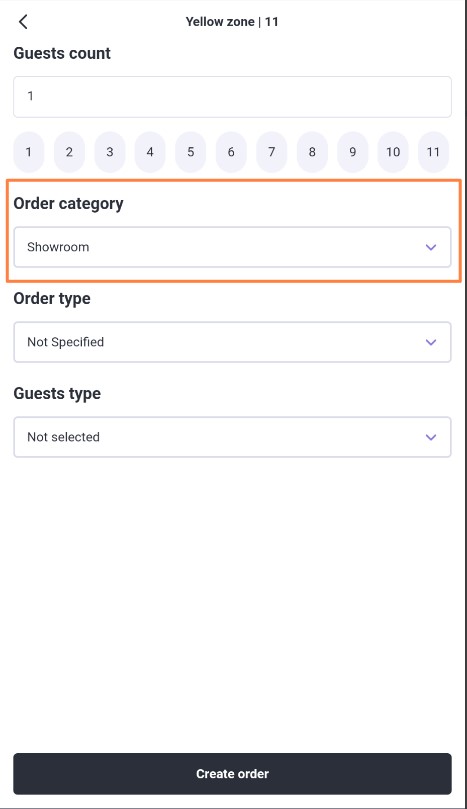Open the Not selected guests type dropdown
This screenshot has height=809, width=467.
click(232, 437)
